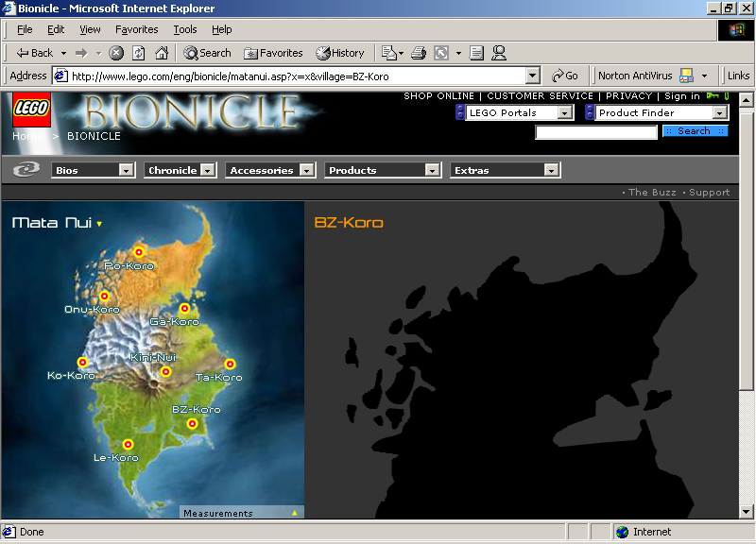The height and width of the screenshot is (544, 756).
Task: Open the File menu
Action: pos(25,29)
